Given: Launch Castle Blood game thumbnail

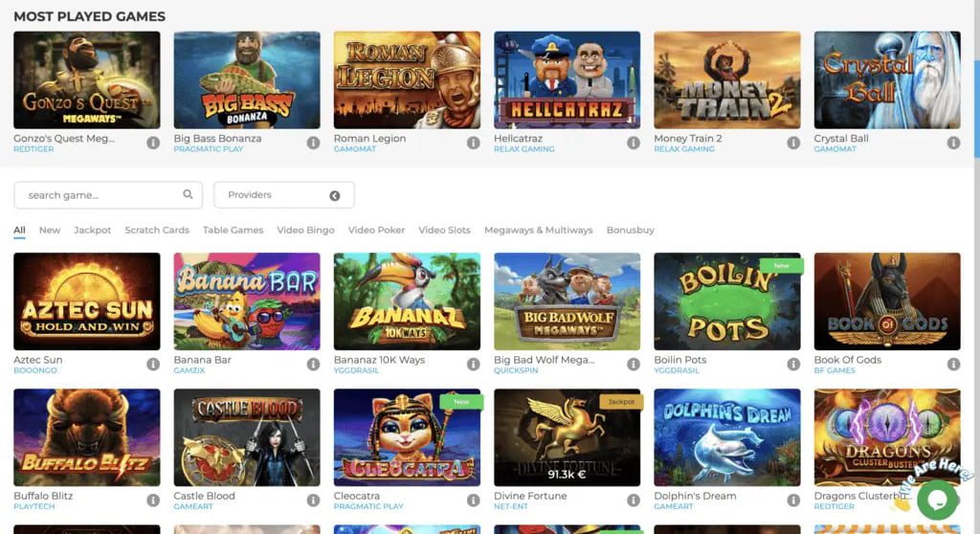Looking at the screenshot, I should [x=247, y=437].
